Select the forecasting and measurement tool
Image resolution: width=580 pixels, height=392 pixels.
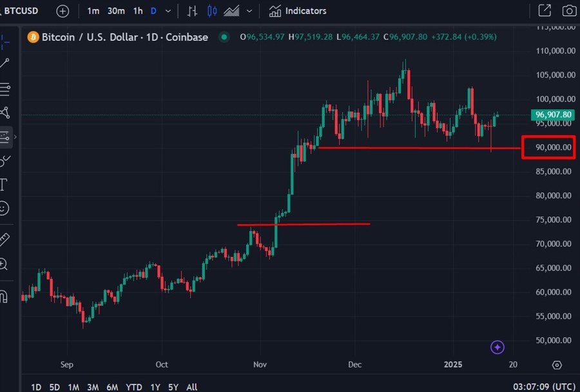5,138
